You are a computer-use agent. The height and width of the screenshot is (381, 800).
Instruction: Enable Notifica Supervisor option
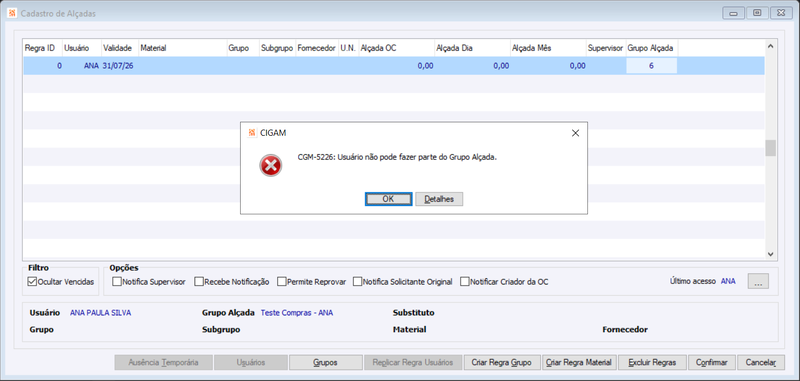pos(117,282)
